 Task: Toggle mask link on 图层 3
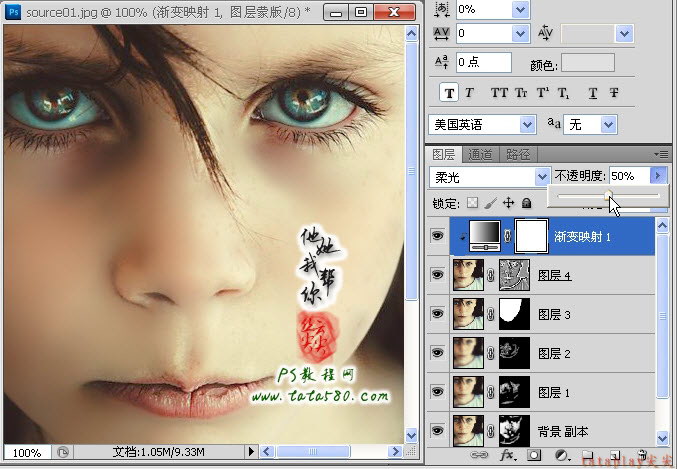pyautogui.click(x=491, y=314)
